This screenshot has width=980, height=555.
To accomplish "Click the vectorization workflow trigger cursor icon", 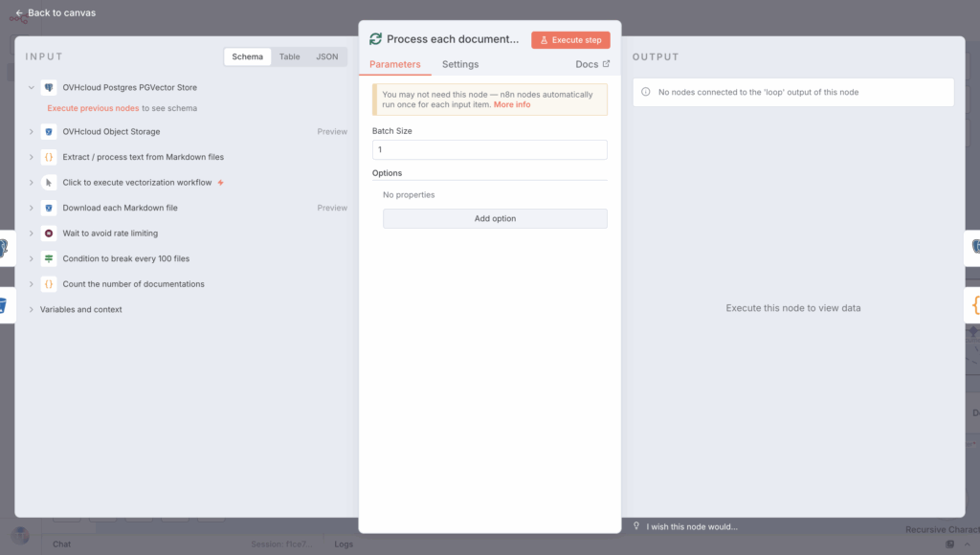I will click(x=49, y=182).
